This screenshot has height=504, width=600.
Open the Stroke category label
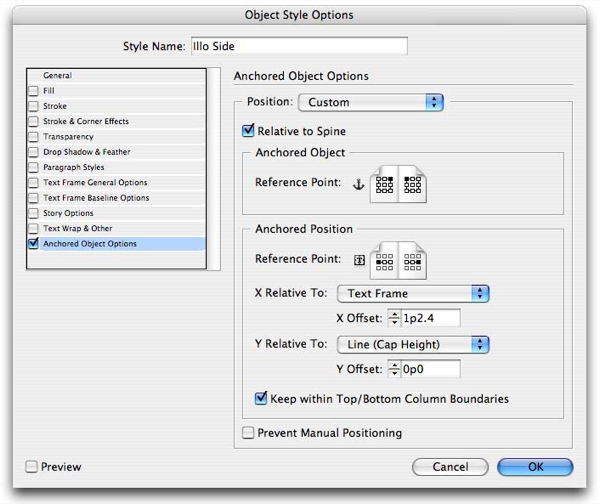pyautogui.click(x=55, y=106)
